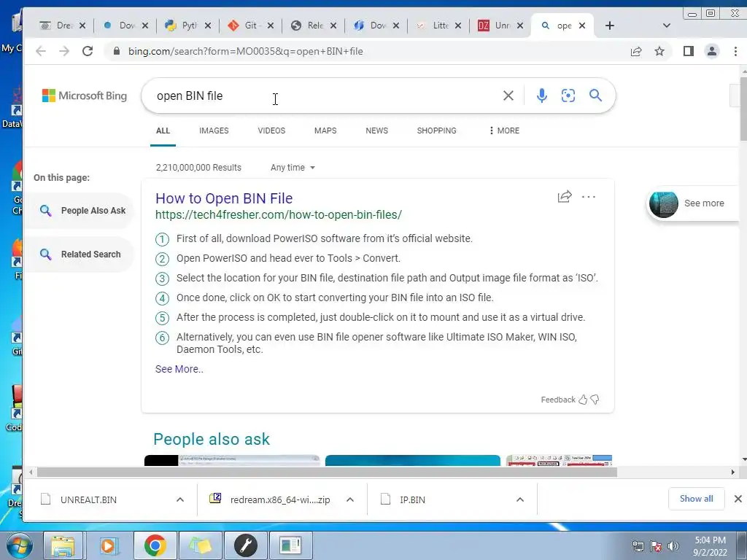This screenshot has height=560, width=747.
Task: Open a new browser tab
Action: pos(610,26)
